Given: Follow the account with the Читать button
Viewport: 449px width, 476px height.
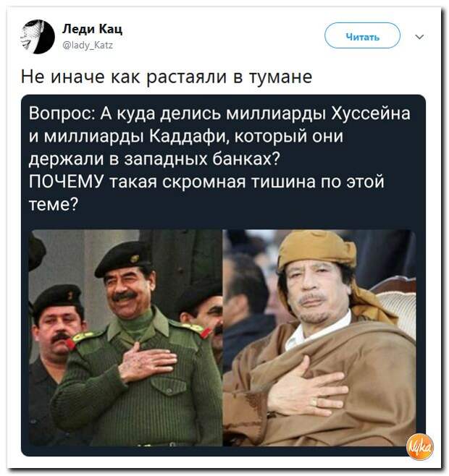Looking at the screenshot, I should click(362, 35).
